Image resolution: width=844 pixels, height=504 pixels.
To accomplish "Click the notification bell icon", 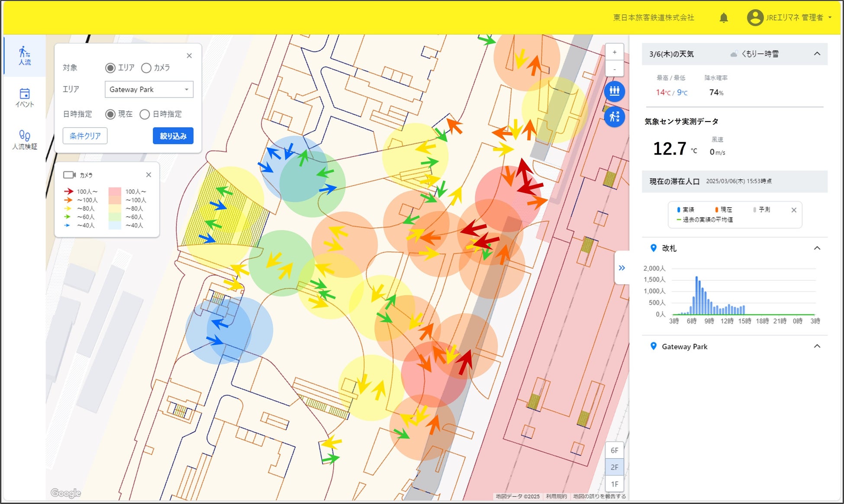I will (723, 18).
